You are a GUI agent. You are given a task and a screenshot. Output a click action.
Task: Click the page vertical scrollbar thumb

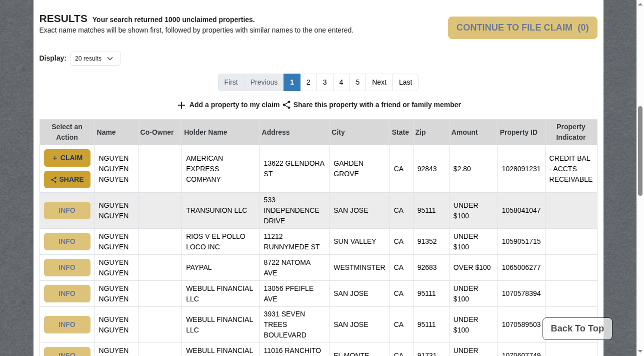click(x=640, y=151)
